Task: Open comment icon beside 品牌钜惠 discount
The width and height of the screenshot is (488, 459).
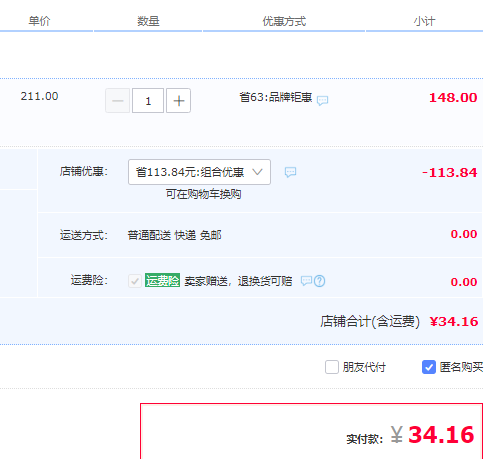Action: click(322, 100)
